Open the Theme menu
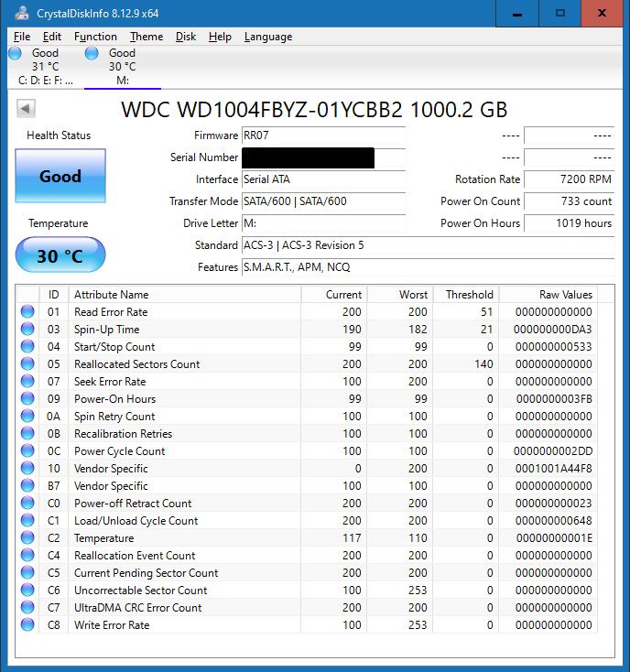The height and width of the screenshot is (672, 630). pos(147,37)
